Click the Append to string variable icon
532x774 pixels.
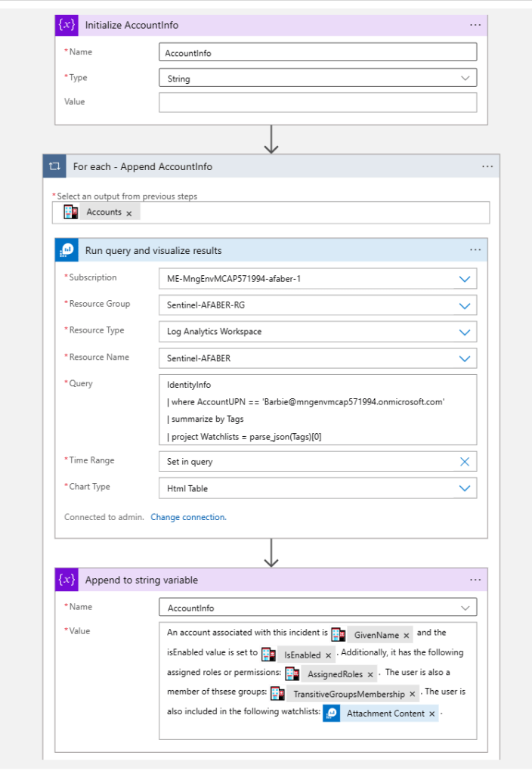tap(68, 580)
